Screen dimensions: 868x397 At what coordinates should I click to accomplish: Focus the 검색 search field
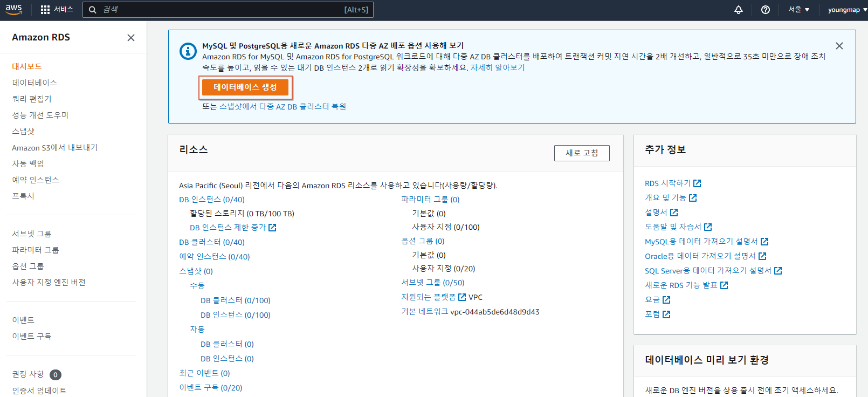click(228, 10)
